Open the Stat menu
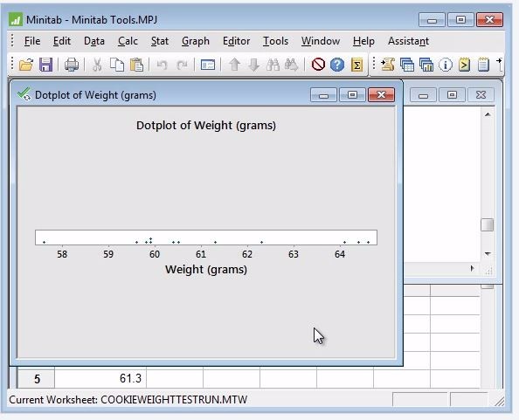The width and height of the screenshot is (519, 420). tap(160, 41)
